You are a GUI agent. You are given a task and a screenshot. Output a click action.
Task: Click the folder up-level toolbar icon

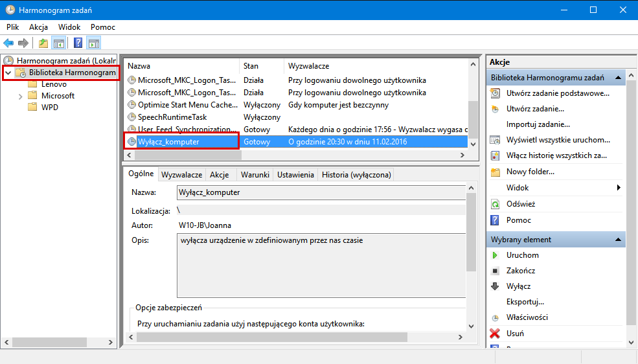point(43,43)
